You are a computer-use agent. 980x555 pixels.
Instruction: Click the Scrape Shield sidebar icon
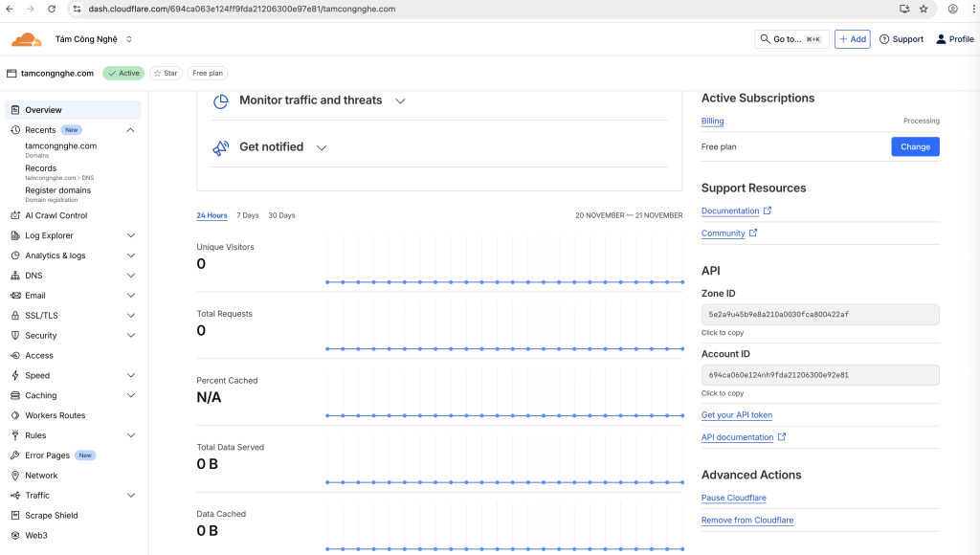[x=15, y=516]
